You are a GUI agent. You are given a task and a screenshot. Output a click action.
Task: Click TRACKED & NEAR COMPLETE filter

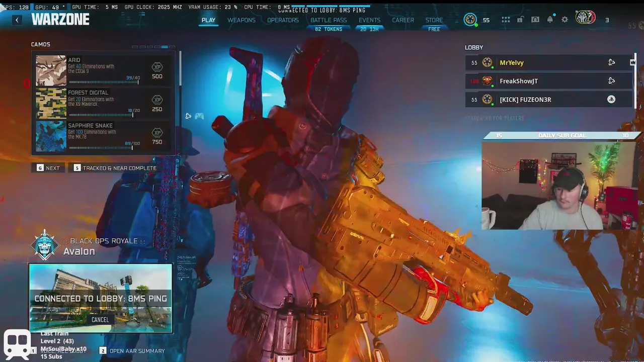(115, 168)
